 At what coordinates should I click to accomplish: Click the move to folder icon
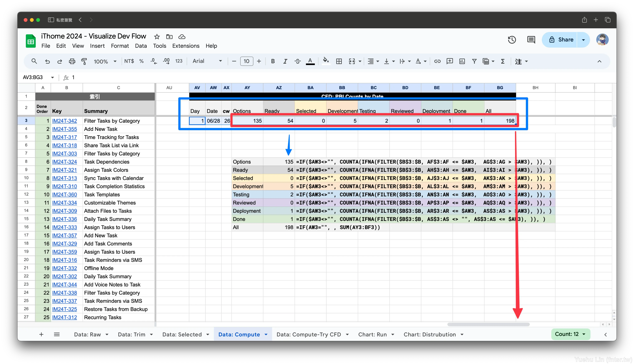pyautogui.click(x=169, y=37)
